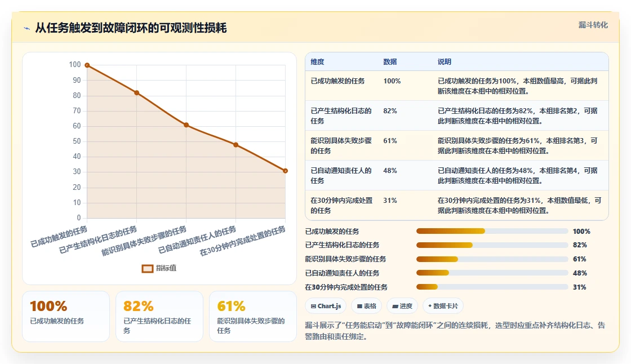This screenshot has width=631, height=364.
Task: Click the x-axis label 已成功触发的任务
Action: point(59,237)
